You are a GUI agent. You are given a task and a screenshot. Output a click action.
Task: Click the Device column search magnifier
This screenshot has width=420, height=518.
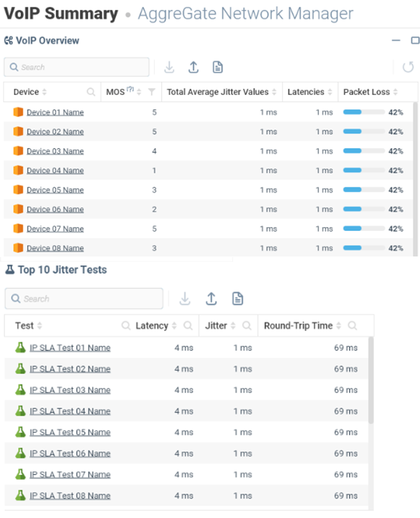(91, 92)
